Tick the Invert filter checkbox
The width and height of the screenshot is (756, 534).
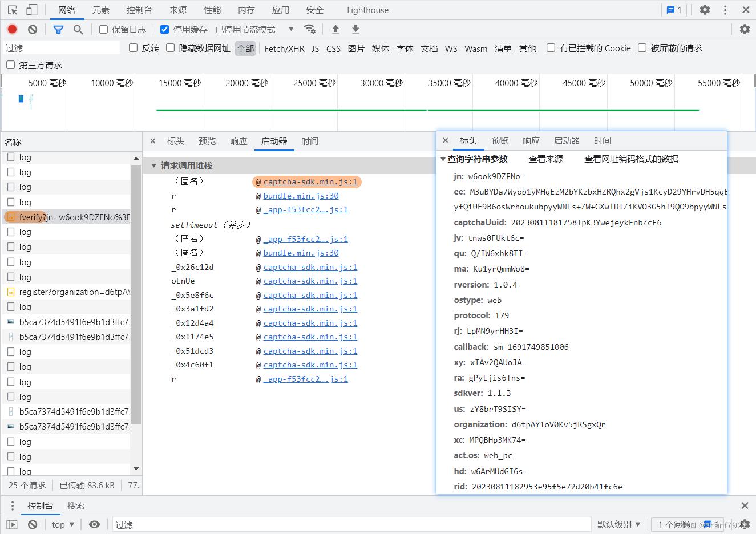[133, 48]
